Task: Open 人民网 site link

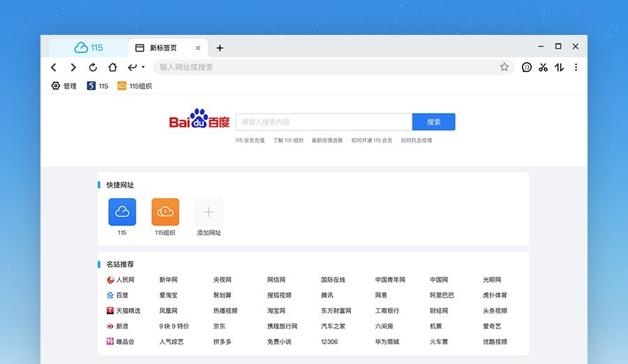Action: (x=121, y=280)
